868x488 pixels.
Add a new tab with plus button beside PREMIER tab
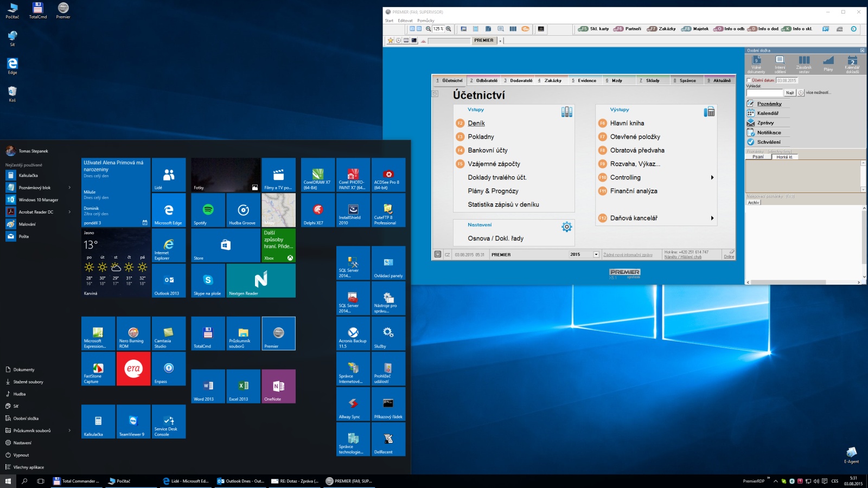click(500, 41)
